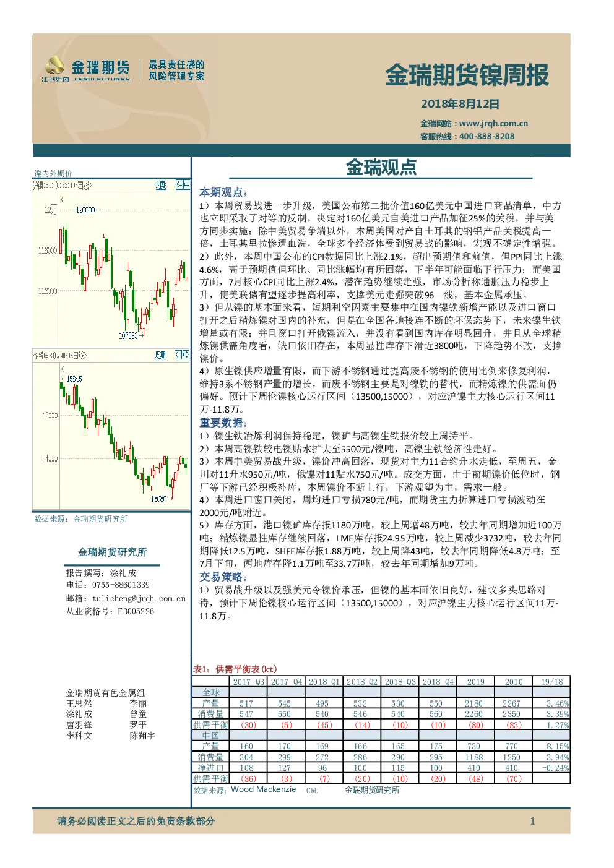Click the phone number 0755-88601339
Screen dimensions: 614x868
point(121,585)
